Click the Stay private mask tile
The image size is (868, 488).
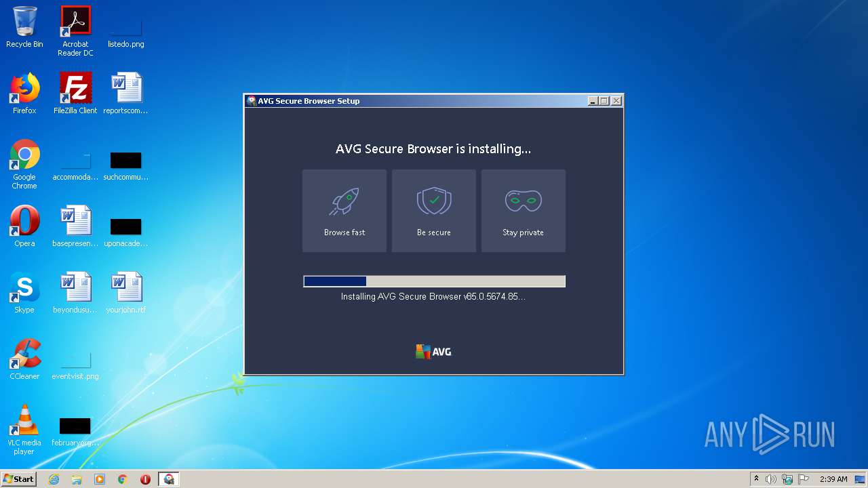click(524, 211)
